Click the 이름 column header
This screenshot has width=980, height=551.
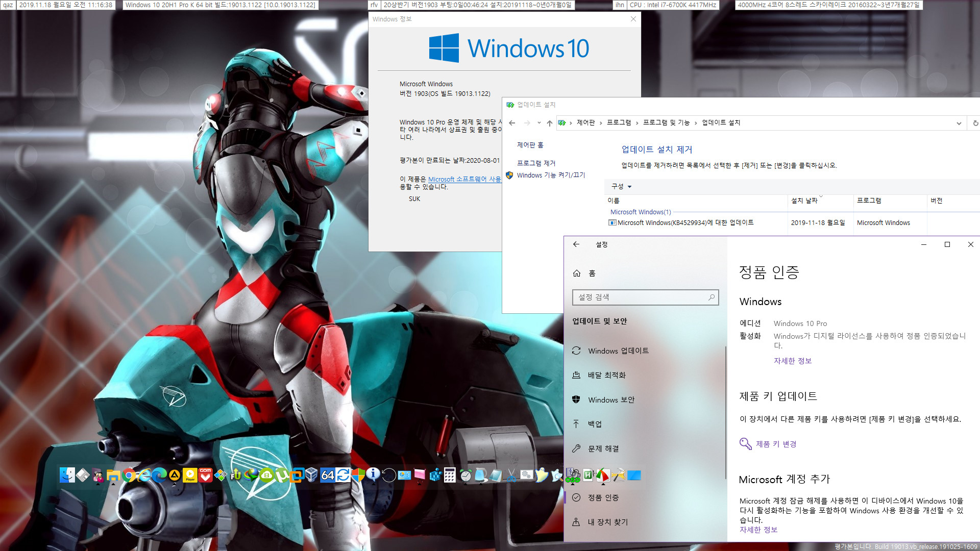pos(696,201)
